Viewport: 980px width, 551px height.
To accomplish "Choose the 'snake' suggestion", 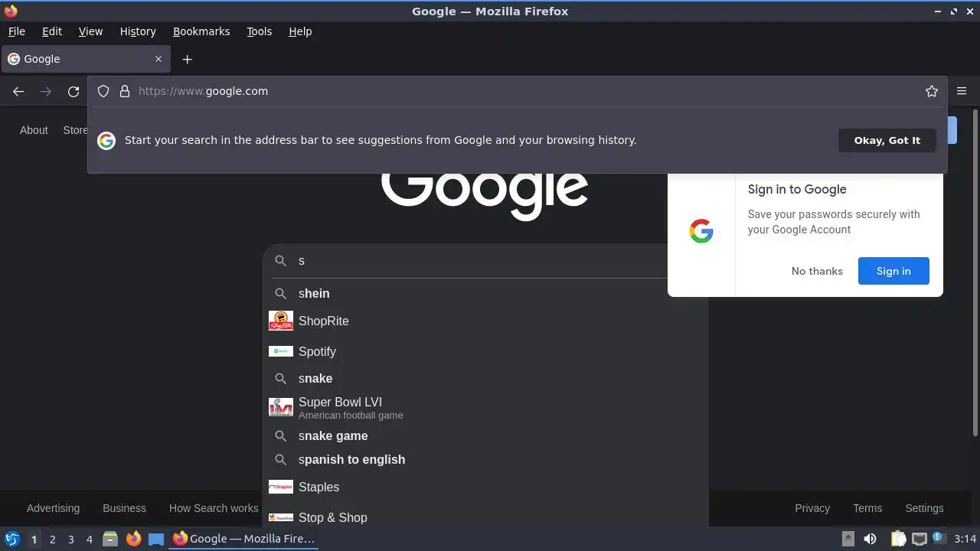I will click(485, 378).
